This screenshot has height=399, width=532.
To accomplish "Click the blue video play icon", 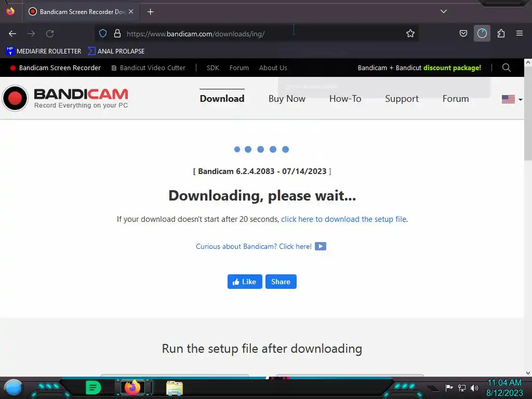I will (320, 246).
